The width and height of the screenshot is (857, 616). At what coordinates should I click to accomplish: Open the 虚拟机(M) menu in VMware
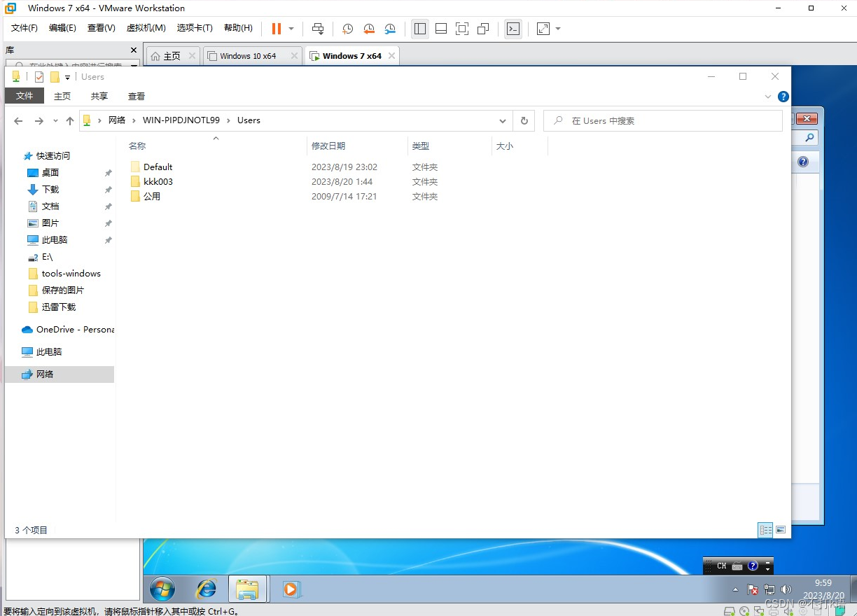pos(146,28)
